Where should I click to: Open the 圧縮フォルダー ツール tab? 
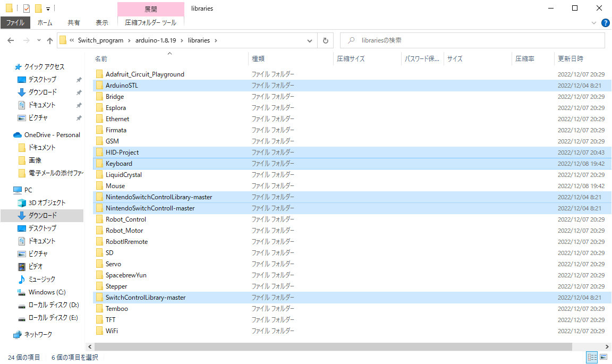(x=151, y=23)
